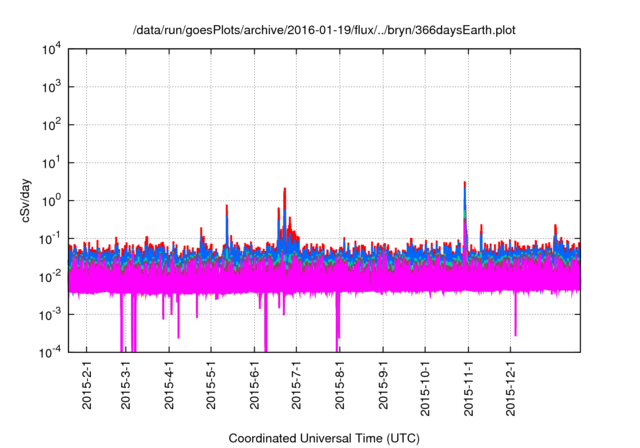Click the top y-axis tick label 10^4
Image resolution: width=640 pixels, height=448 pixels.
[53, 49]
